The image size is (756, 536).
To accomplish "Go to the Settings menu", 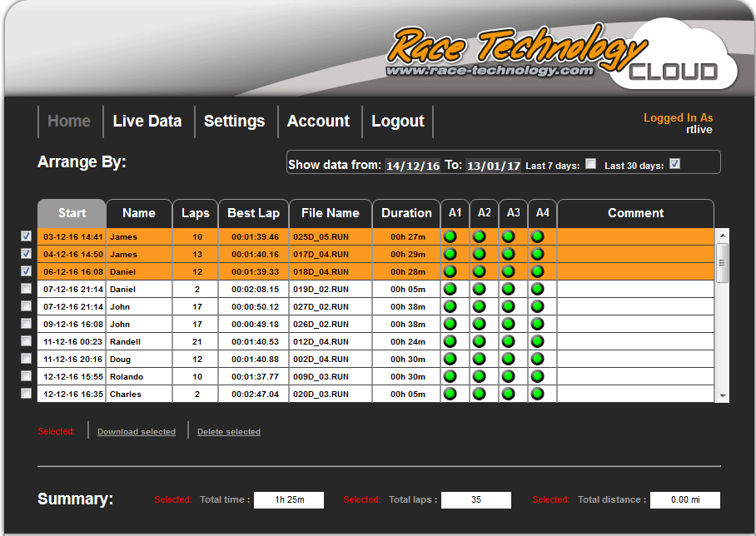I will tap(234, 122).
